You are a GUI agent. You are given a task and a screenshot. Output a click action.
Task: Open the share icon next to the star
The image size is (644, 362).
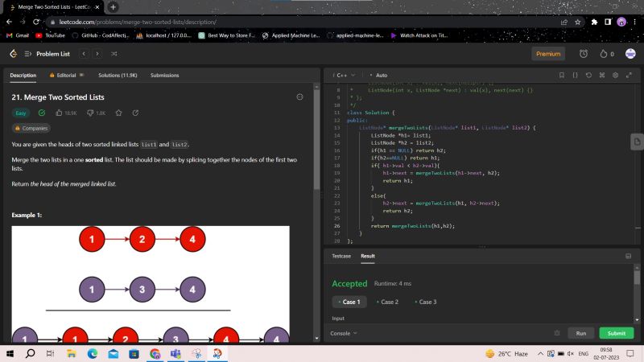point(135,113)
